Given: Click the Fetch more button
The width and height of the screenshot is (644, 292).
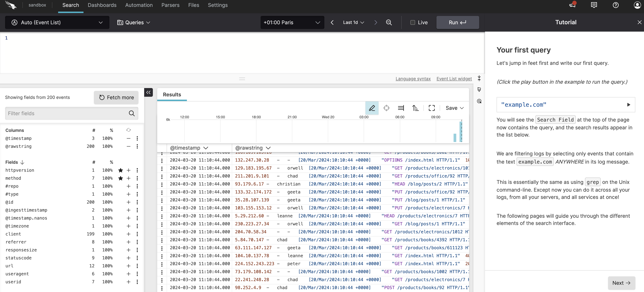Looking at the screenshot, I should coord(116,97).
